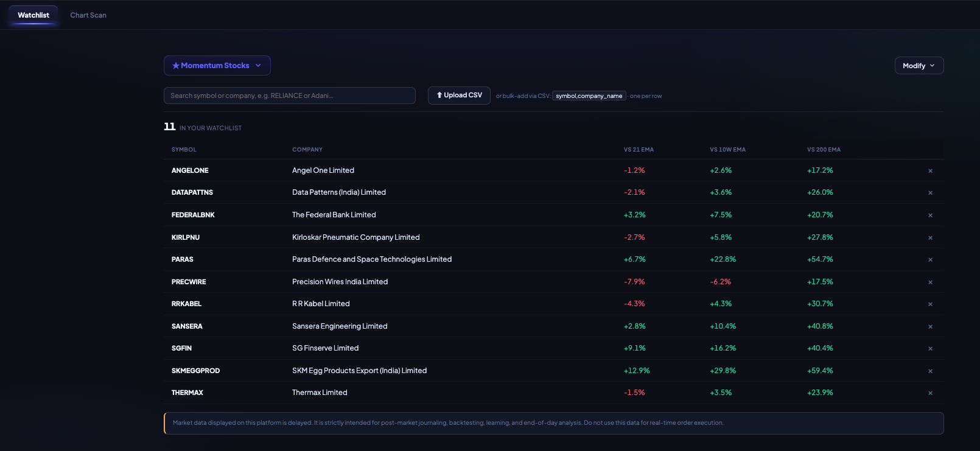This screenshot has width=980, height=451.
Task: Delete RRKABEL row with the x icon
Action: [x=930, y=304]
